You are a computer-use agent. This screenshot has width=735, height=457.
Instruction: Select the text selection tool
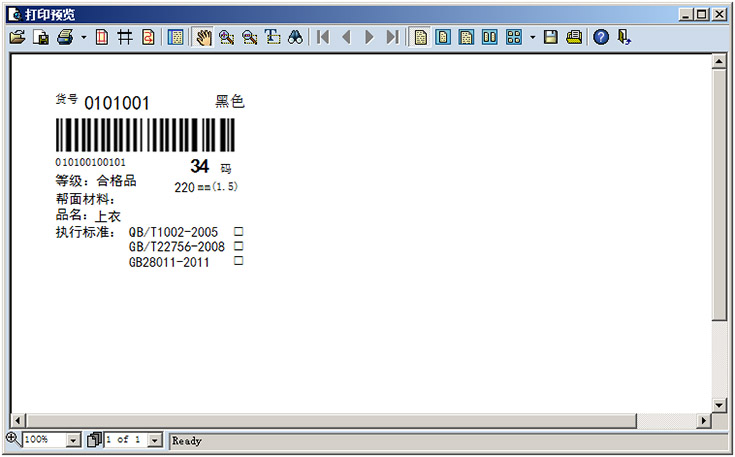tap(272, 37)
